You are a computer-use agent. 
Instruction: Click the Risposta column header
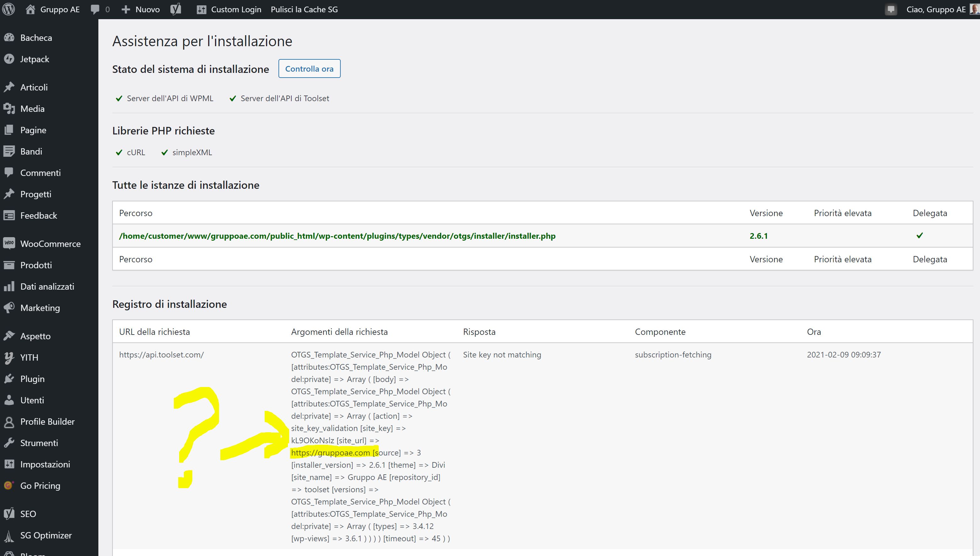click(479, 332)
